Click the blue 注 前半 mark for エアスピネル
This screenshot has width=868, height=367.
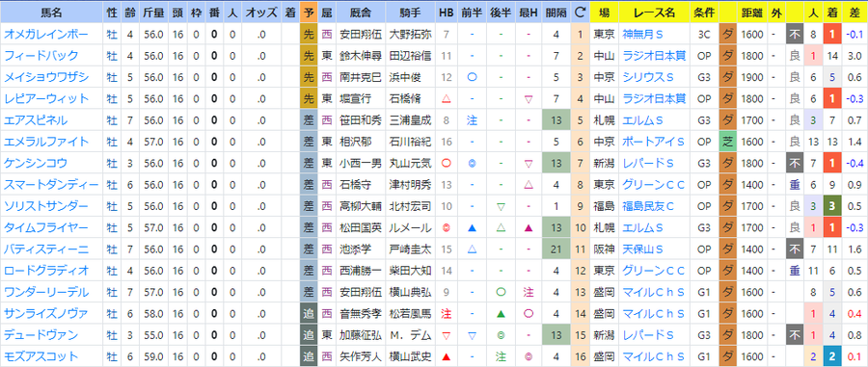coord(473,120)
